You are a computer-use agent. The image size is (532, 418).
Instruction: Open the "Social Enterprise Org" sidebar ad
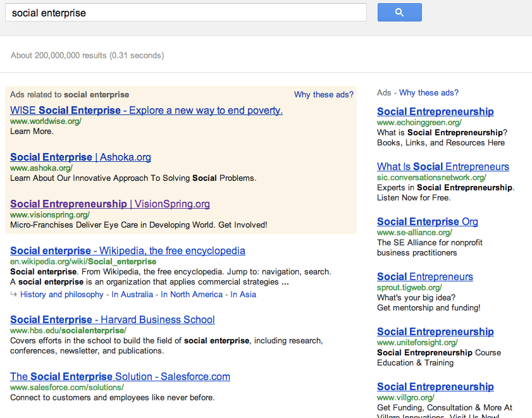pos(428,221)
